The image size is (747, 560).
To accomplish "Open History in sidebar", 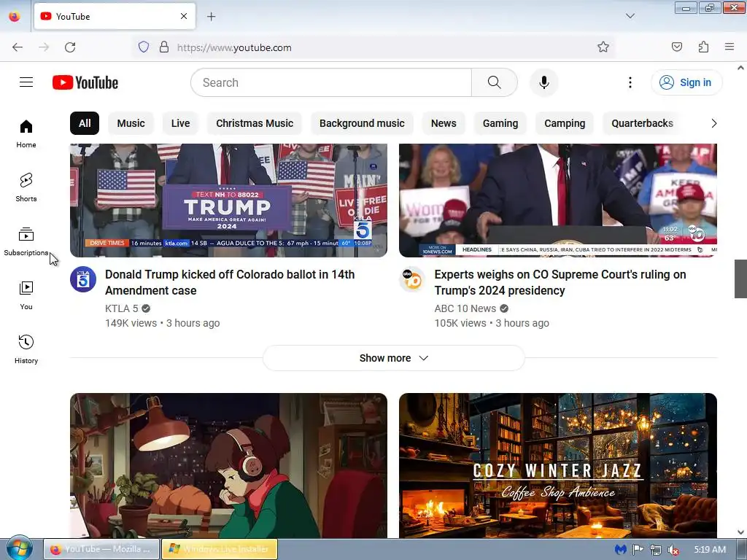I will coord(26,349).
